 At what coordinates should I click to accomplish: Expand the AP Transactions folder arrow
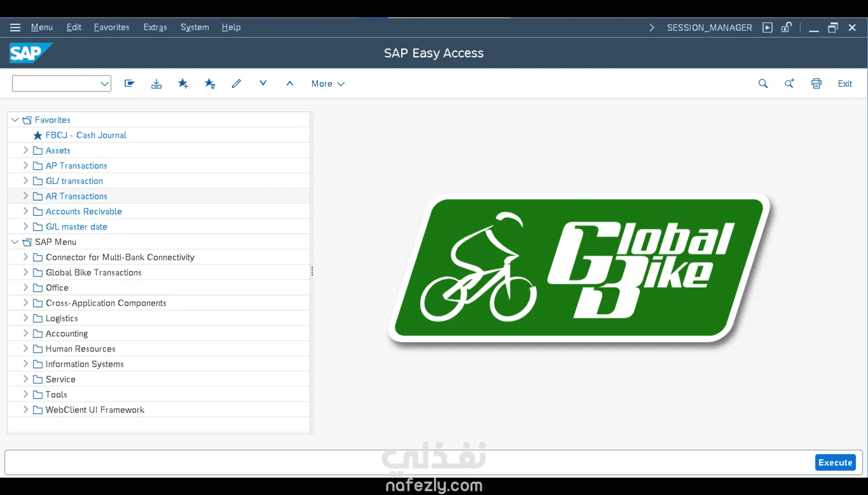click(26, 165)
